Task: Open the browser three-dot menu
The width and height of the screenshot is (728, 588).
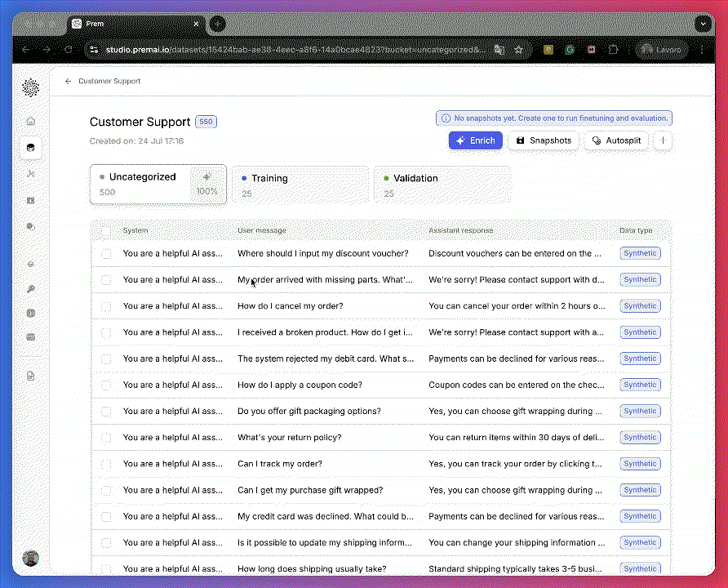Action: [702, 49]
